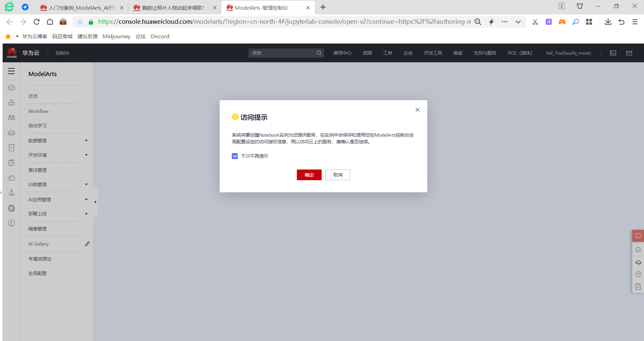Switch to the 竟能让照片人物动起来唱歌 tab
This screenshot has width=644, height=341.
click(x=174, y=8)
